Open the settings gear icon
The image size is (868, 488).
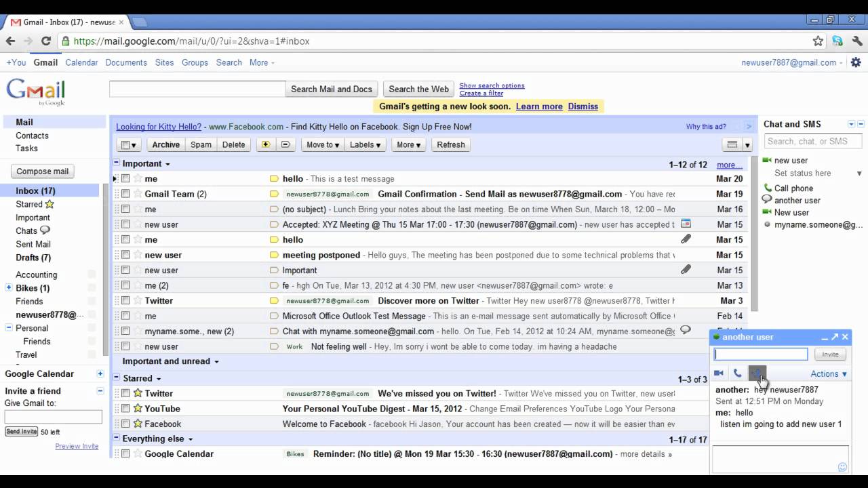(856, 62)
